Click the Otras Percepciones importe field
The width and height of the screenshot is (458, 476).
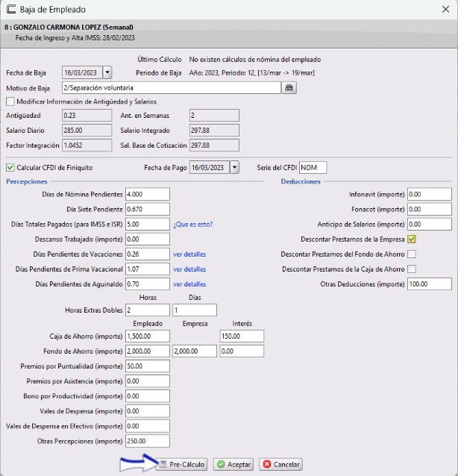148,441
